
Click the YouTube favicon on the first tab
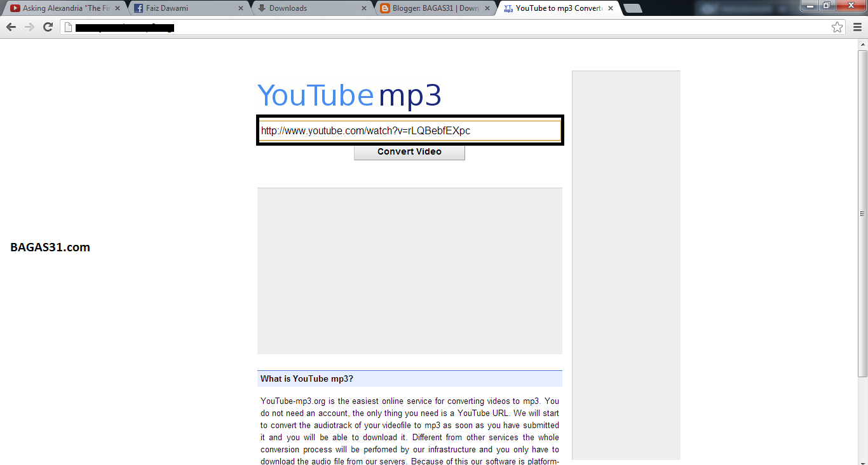pos(17,8)
